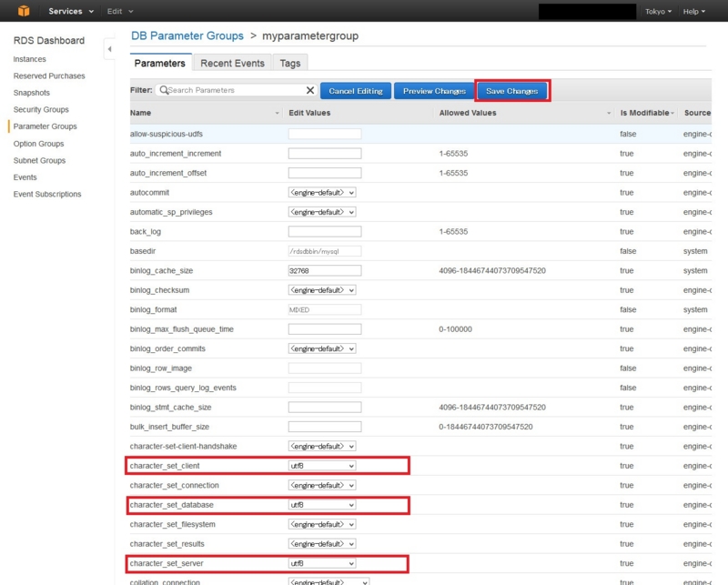Image resolution: width=728 pixels, height=585 pixels.
Task: Click the Edit Values column header
Action: [x=309, y=113]
